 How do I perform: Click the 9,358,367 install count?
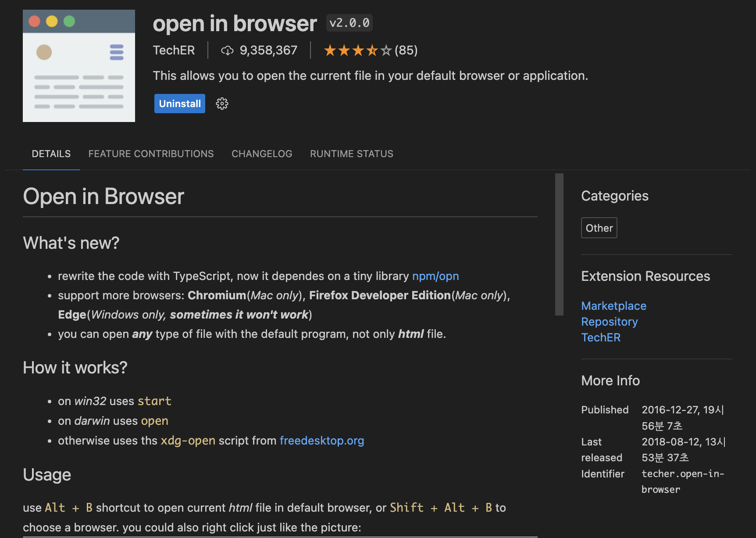pyautogui.click(x=268, y=50)
